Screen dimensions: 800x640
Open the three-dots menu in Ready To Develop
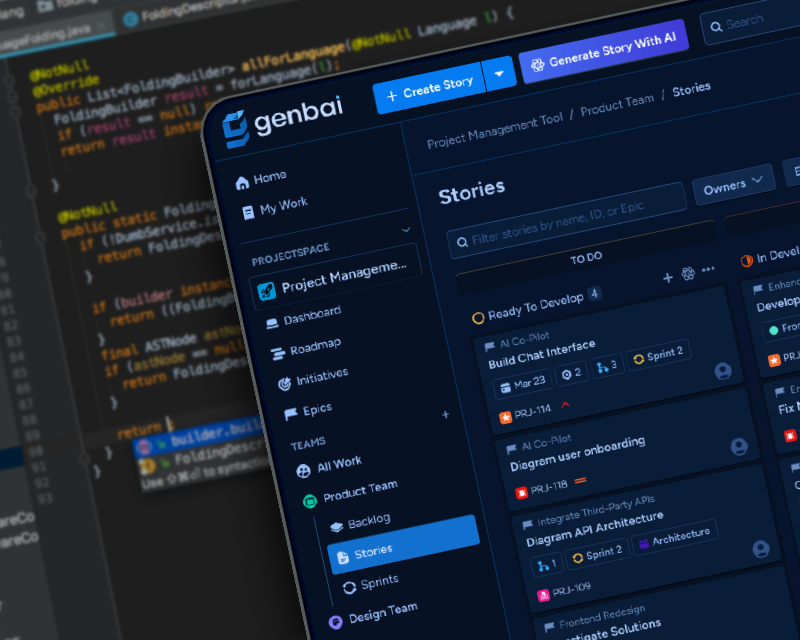[708, 270]
